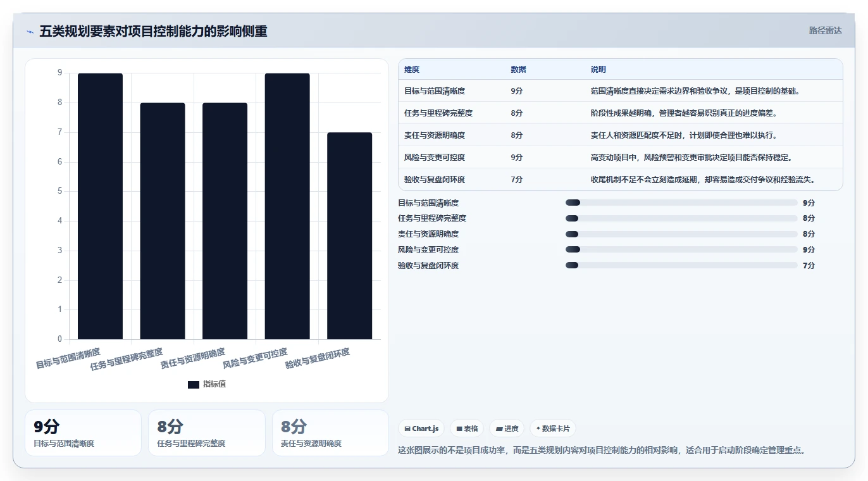Click the 说明 table column header
Image resolution: width=868 pixels, height=481 pixels.
[598, 70]
